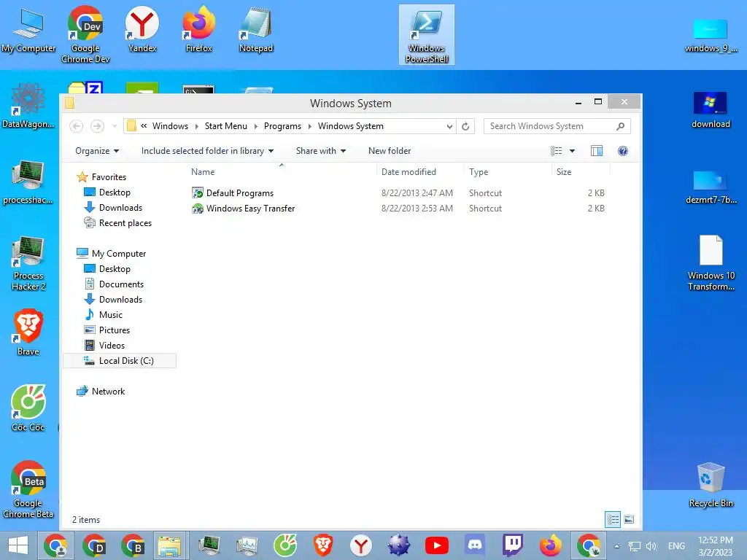Open File Explorer taskbar button
Image resolution: width=747 pixels, height=560 pixels.
pyautogui.click(x=170, y=545)
